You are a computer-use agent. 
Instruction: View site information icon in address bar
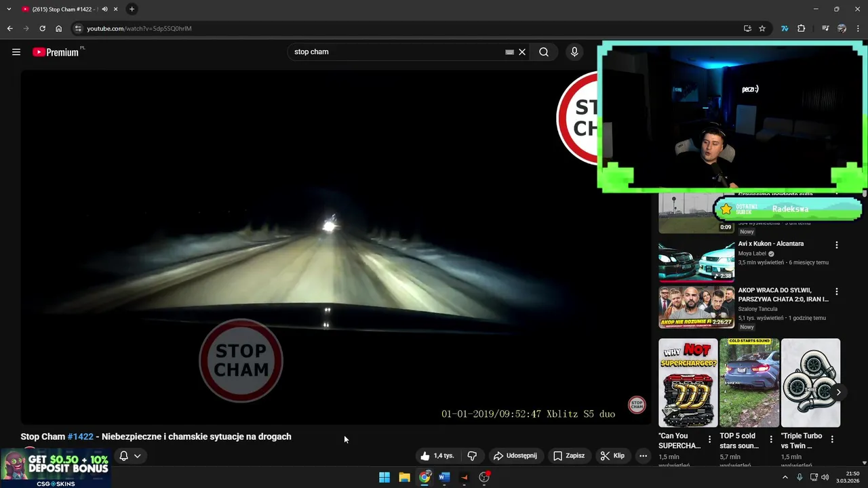coord(78,28)
